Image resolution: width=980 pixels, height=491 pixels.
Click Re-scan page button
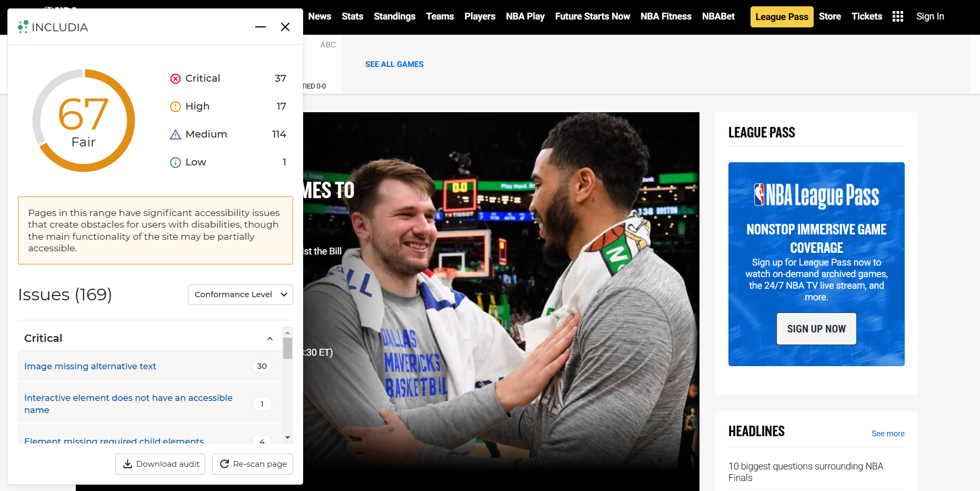tap(253, 464)
